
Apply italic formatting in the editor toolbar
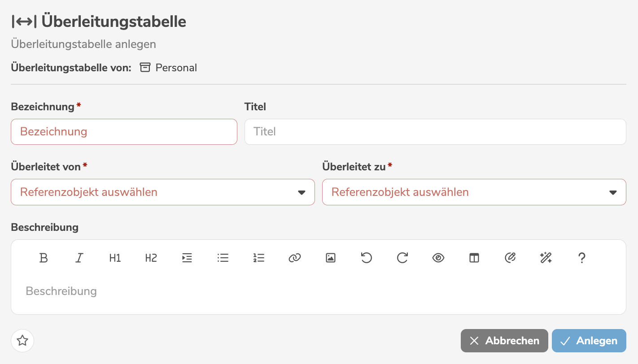(79, 258)
